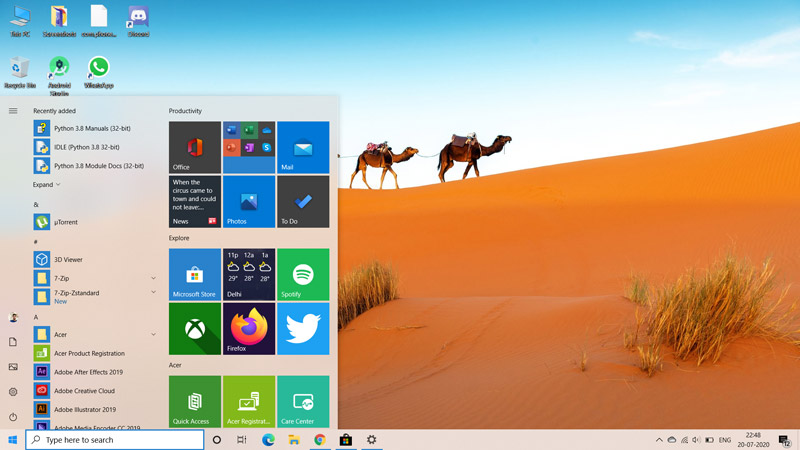Open user account in Start menu sidebar
800x450 pixels.
pyautogui.click(x=13, y=317)
